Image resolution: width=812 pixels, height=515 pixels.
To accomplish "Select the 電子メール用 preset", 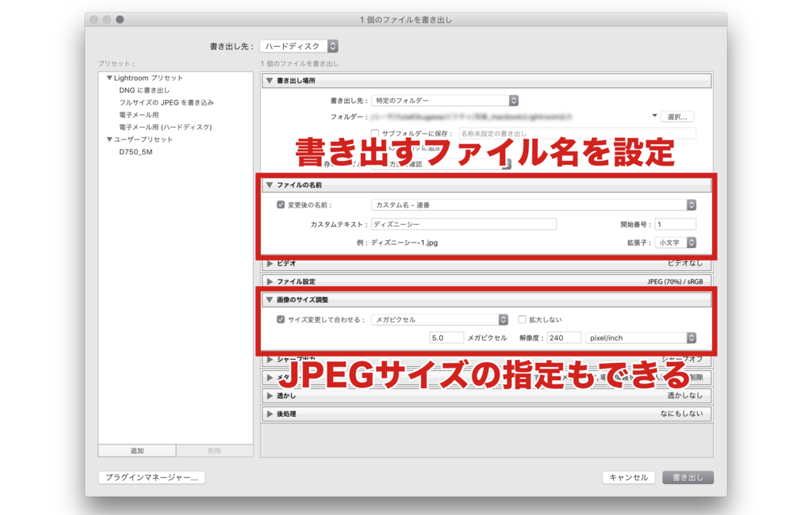I will tap(139, 115).
